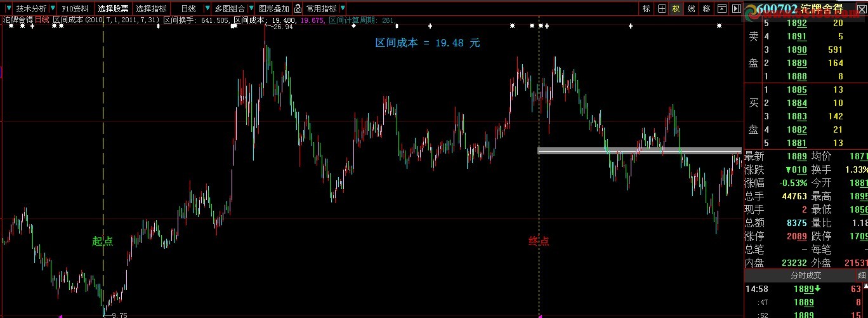868x318 pixels.
Task: Click buy level 3 volume 142
Action: 835,117
